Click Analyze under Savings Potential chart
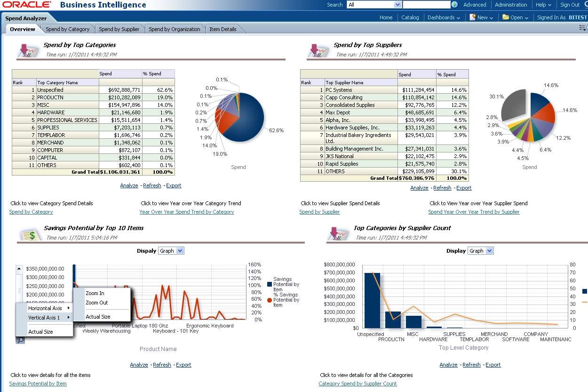The height and width of the screenshot is (392, 588). pyautogui.click(x=139, y=365)
